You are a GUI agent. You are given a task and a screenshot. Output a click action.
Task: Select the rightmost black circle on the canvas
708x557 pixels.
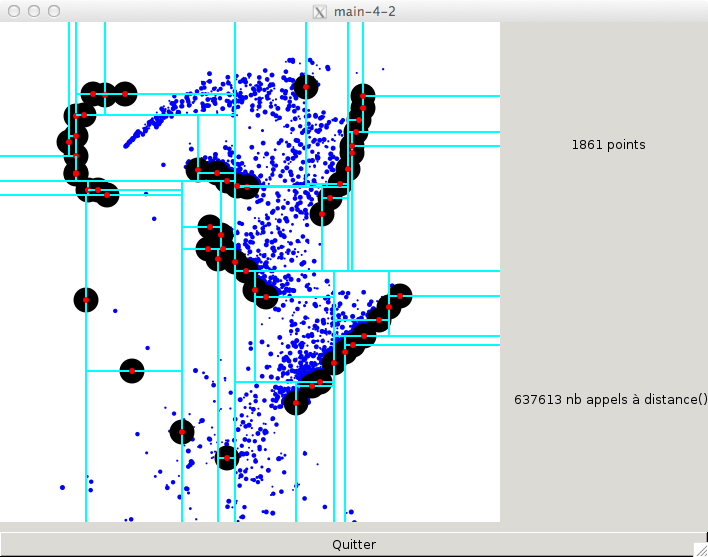pos(400,295)
